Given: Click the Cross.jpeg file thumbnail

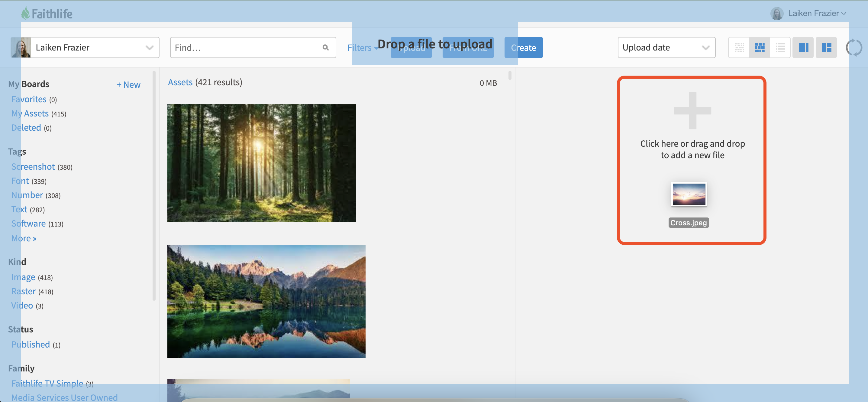Looking at the screenshot, I should [x=689, y=194].
